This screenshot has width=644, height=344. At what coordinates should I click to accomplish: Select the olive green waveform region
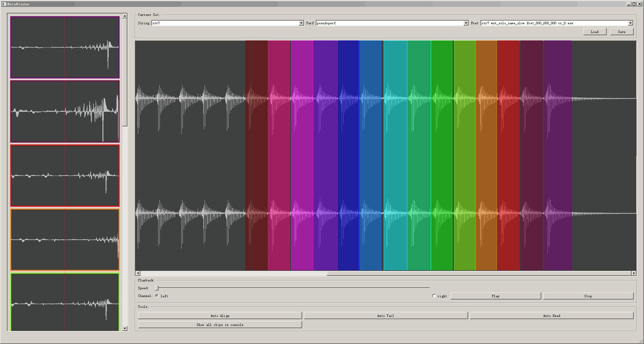(x=465, y=155)
